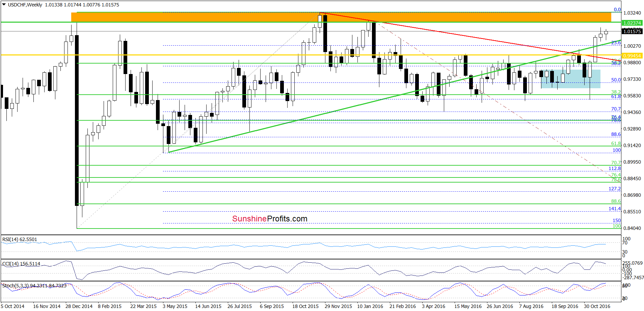
Task: Click the 0.97330 price axis value
Action: (632, 79)
